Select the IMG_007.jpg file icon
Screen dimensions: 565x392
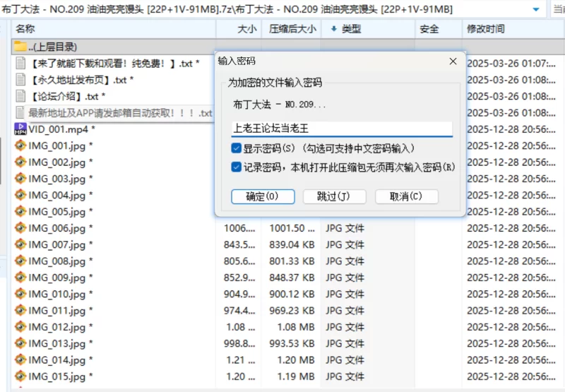[20, 244]
